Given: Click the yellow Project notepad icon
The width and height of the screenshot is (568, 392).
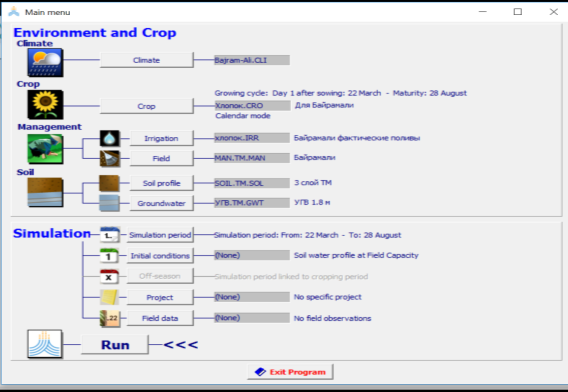Looking at the screenshot, I should tap(110, 297).
